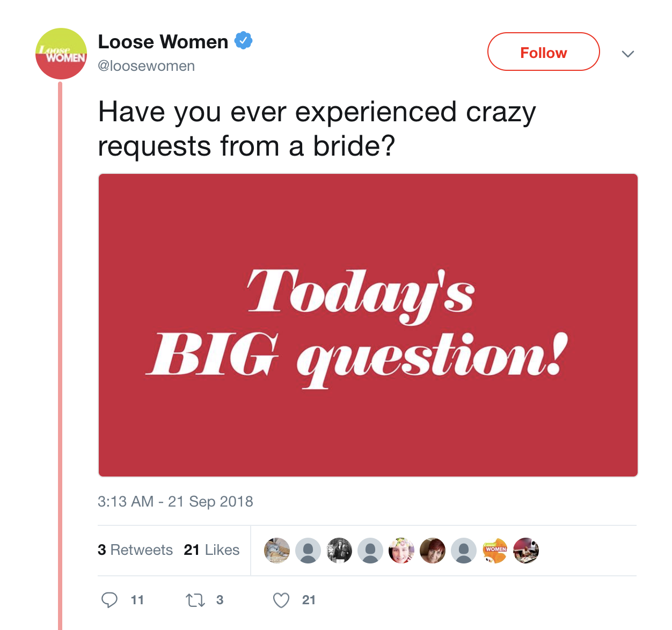Expand the tweet options chevron
The image size is (672, 630).
[x=628, y=54]
